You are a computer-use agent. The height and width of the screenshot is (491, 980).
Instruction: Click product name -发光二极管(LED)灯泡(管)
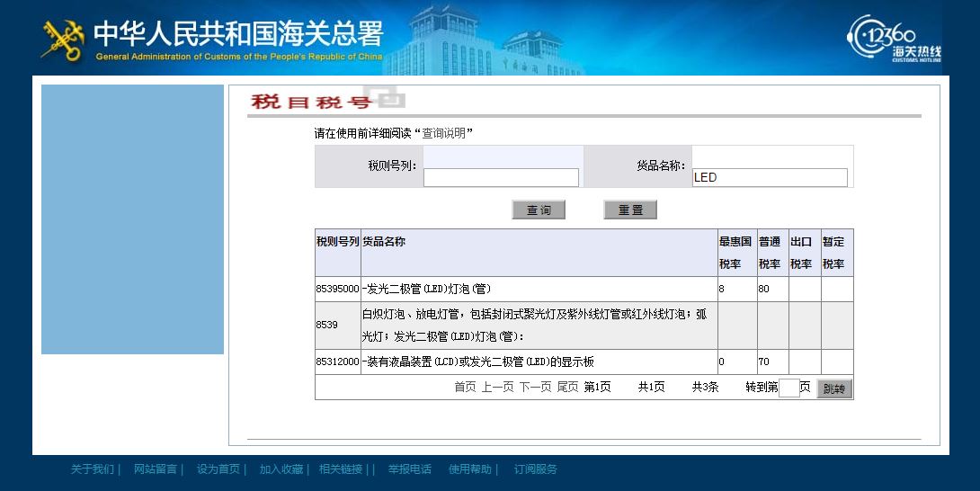pyautogui.click(x=426, y=289)
